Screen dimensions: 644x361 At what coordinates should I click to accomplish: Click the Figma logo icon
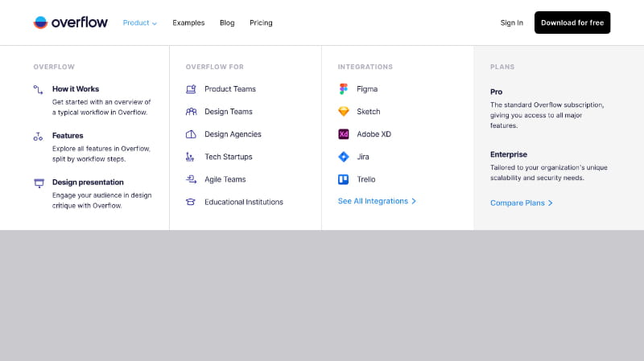tap(344, 89)
